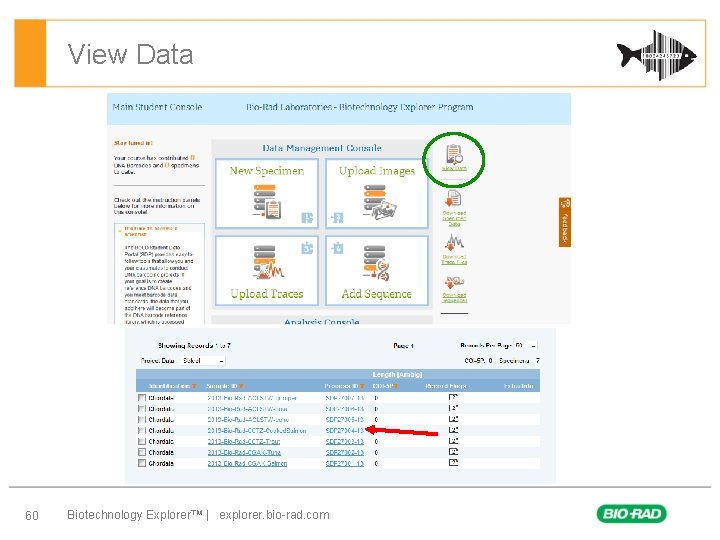Open the View Data clipboard icon
The height and width of the screenshot is (540, 720).
click(454, 154)
